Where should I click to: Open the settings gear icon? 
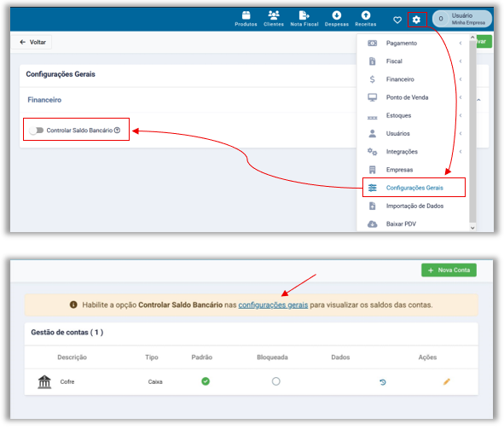click(416, 20)
